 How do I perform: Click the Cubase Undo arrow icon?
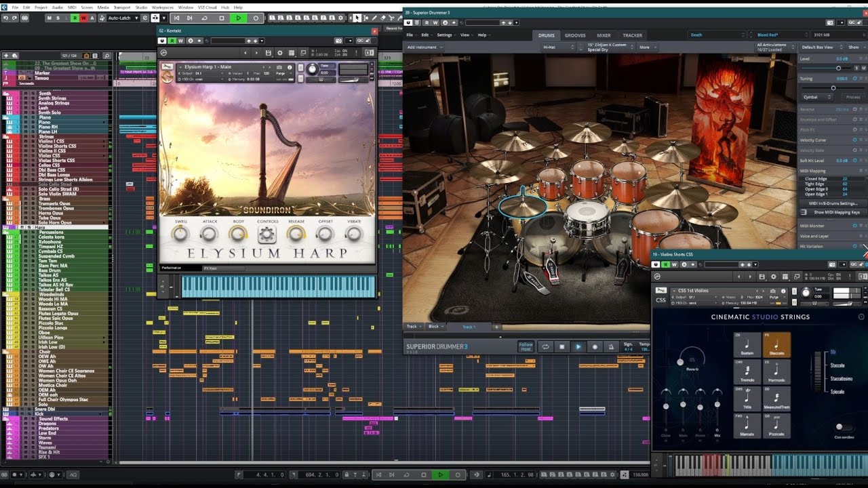[5, 18]
